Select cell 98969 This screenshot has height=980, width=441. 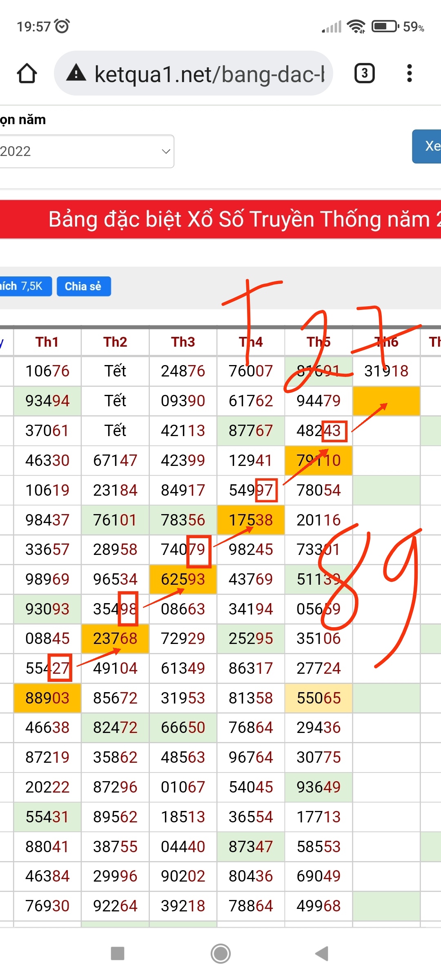47,579
